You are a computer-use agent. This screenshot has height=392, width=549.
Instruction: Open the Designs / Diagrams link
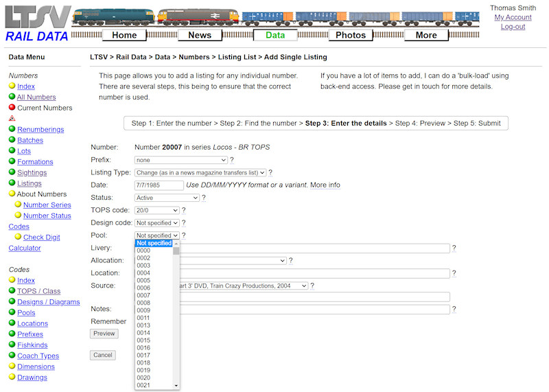click(48, 302)
